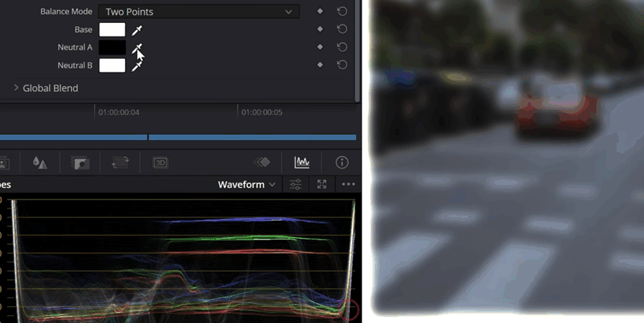Open the Blur sharpen droplet palette
This screenshot has width=644, height=323.
click(40, 163)
